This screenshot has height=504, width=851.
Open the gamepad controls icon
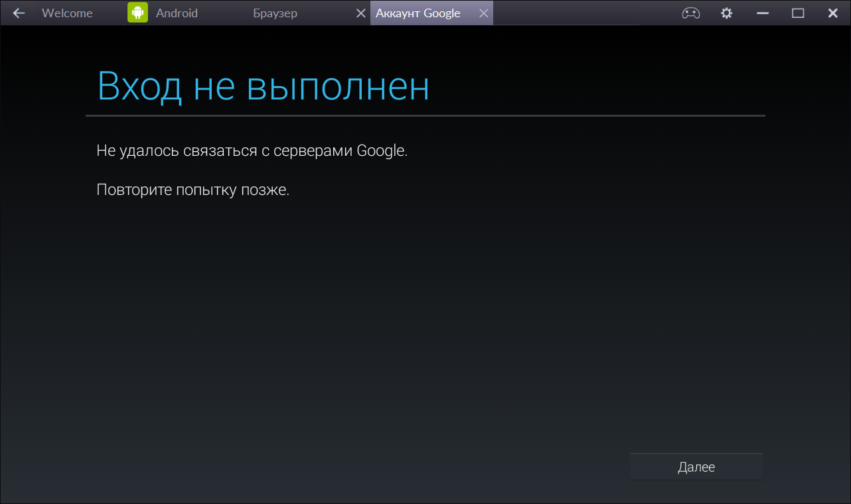(x=691, y=13)
